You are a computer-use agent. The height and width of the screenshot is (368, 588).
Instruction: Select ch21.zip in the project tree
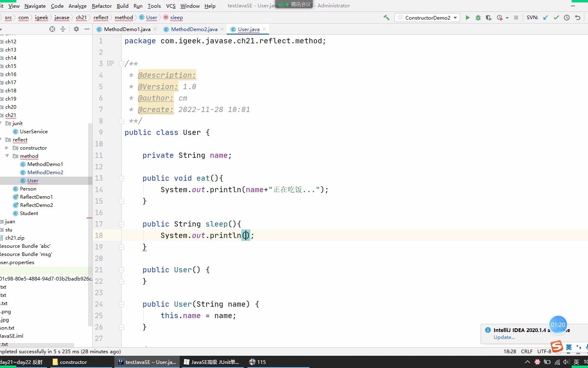coord(15,238)
